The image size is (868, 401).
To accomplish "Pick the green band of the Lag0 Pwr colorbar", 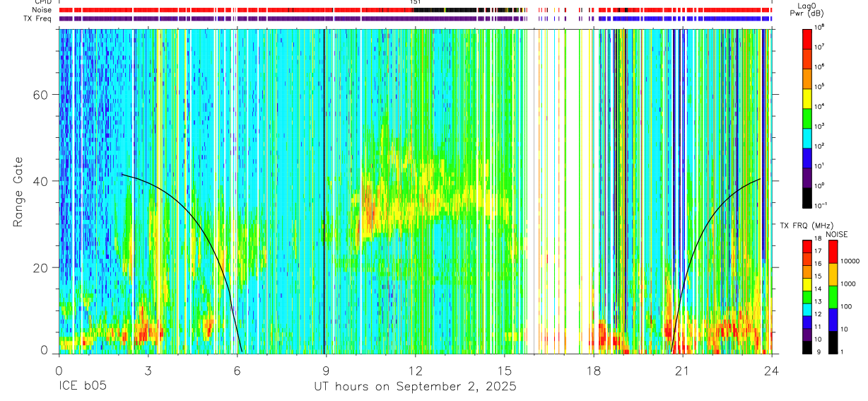I will click(807, 117).
